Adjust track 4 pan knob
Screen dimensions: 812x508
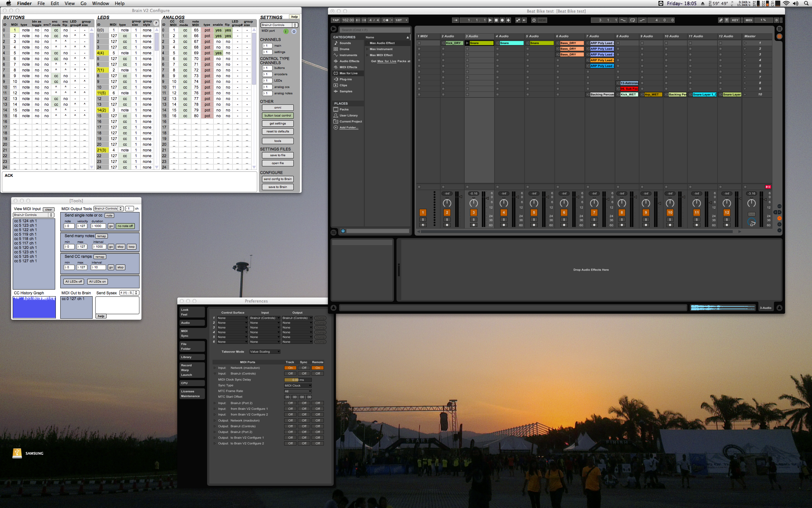pyautogui.click(x=504, y=203)
